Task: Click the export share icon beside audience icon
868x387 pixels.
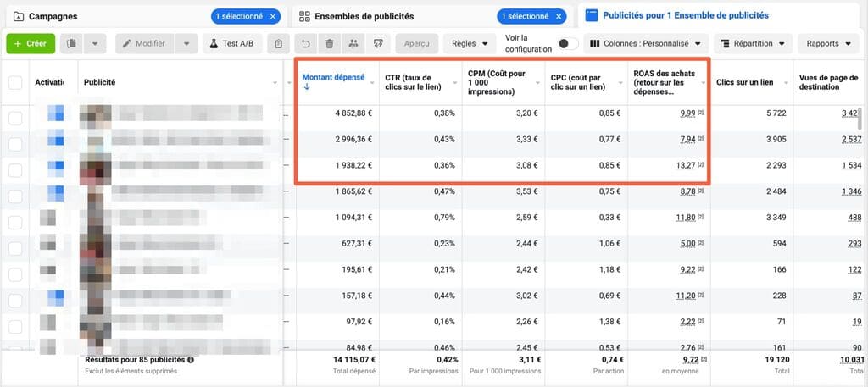Action: (379, 44)
